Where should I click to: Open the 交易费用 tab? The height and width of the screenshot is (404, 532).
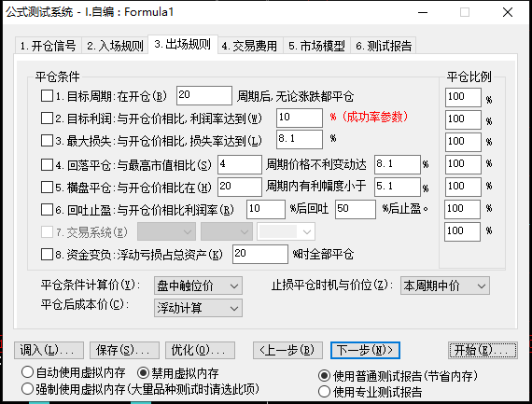(x=249, y=46)
